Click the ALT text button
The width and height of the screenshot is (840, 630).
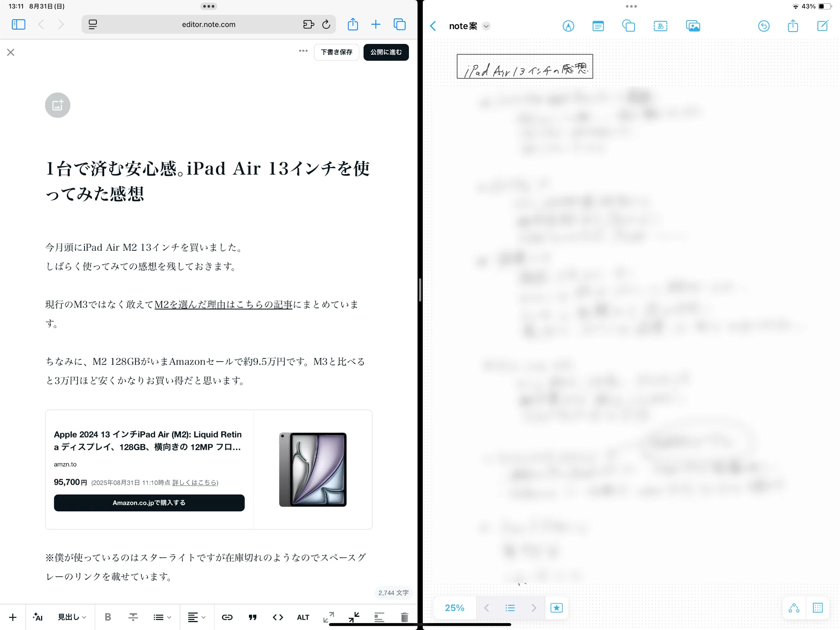tap(303, 617)
